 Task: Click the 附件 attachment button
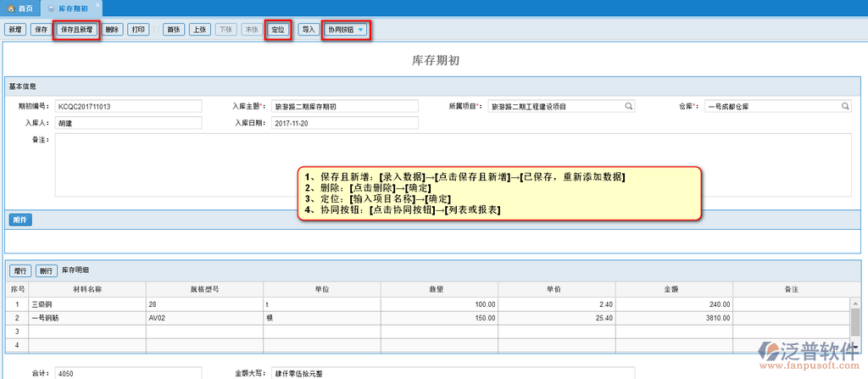[20, 220]
